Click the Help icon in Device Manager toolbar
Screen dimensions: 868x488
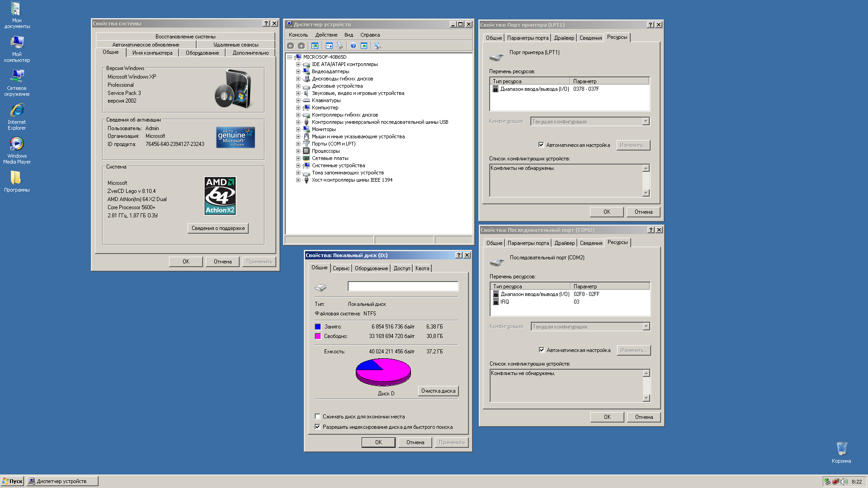coord(353,46)
